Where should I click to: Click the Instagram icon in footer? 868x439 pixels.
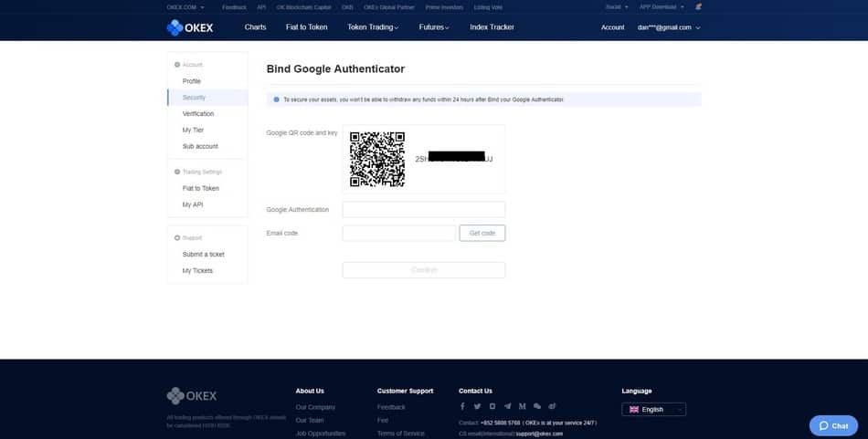click(x=492, y=406)
